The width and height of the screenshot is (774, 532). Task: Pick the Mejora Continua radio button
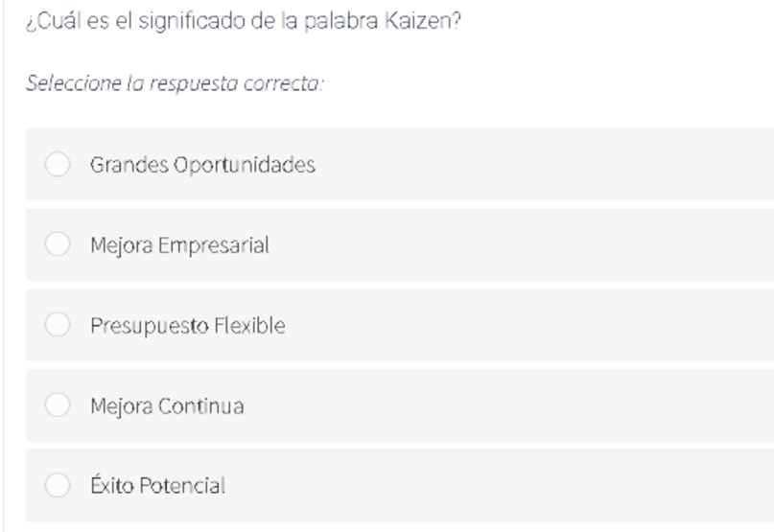click(x=58, y=405)
